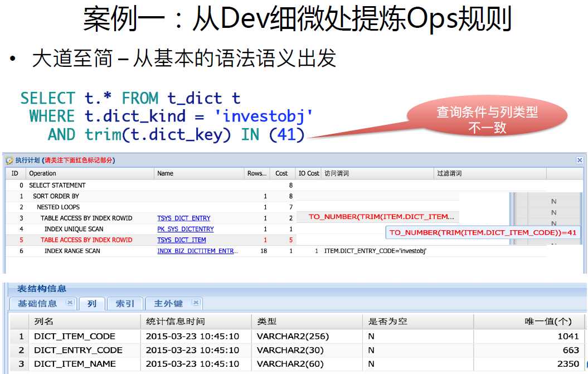Viewport: 588px width, 374px height.
Task: Click the stats time for DICT_ITEM_CODE
Action: coord(192,336)
